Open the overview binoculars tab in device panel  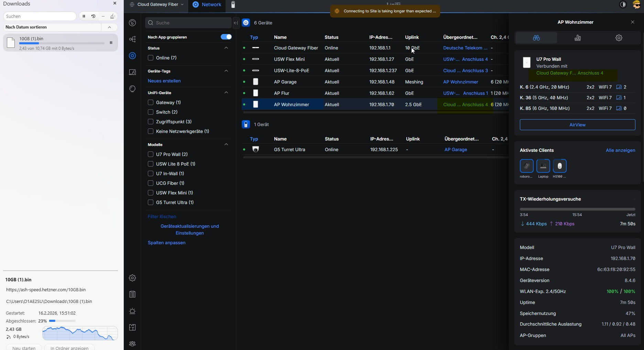[x=536, y=38]
